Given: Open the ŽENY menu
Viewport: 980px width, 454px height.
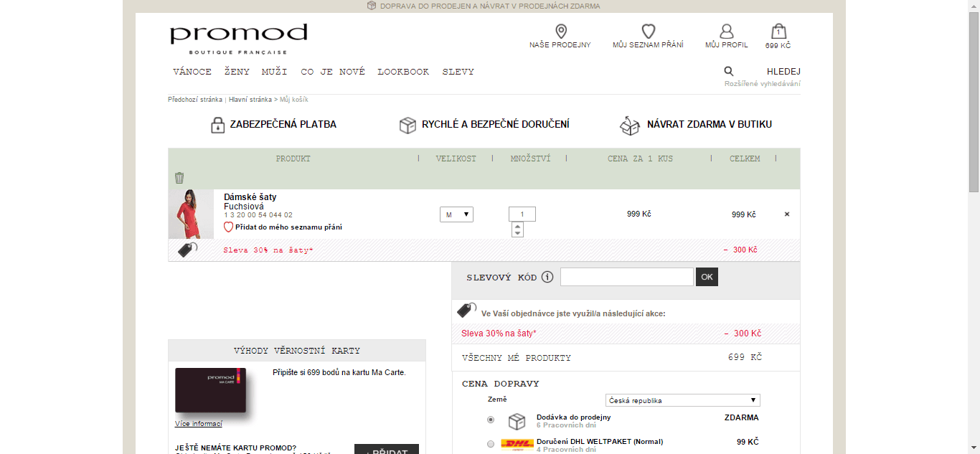Looking at the screenshot, I should [237, 72].
